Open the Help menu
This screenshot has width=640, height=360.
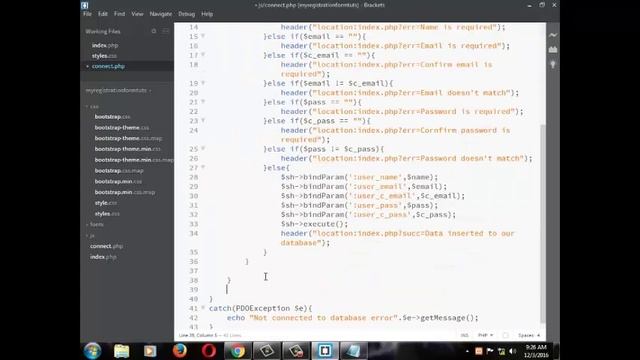point(207,14)
